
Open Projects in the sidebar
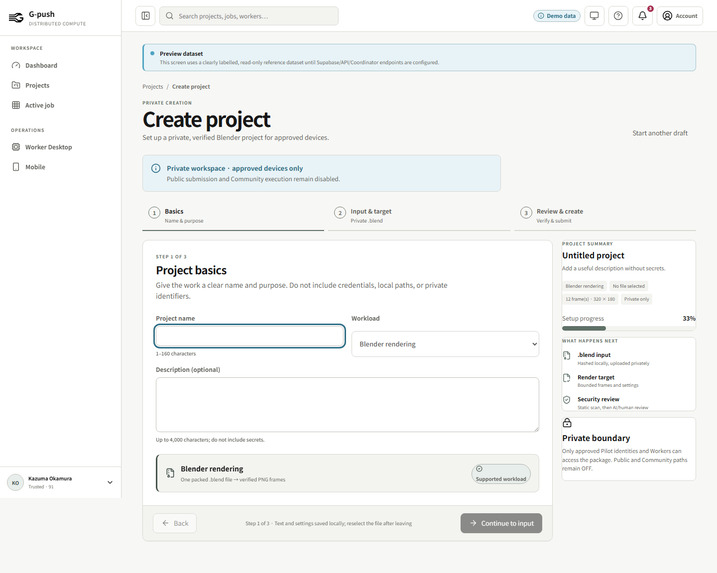(x=60, y=85)
